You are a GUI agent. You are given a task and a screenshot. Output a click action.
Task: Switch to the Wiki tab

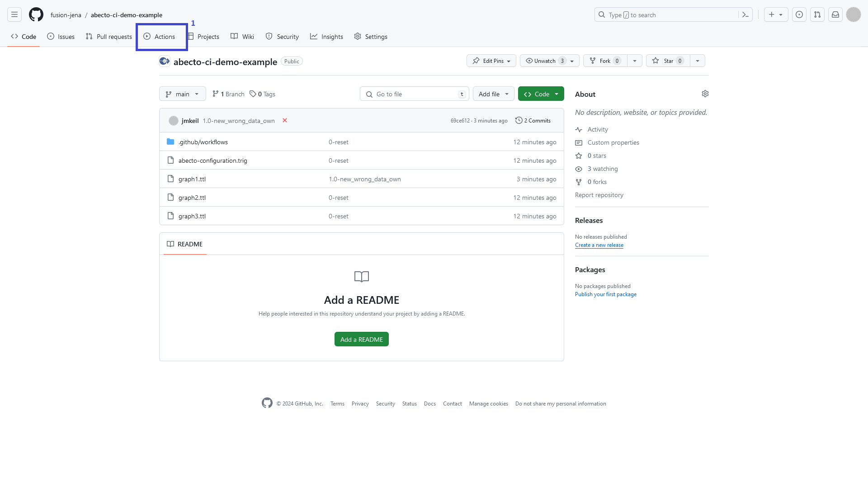coord(242,37)
